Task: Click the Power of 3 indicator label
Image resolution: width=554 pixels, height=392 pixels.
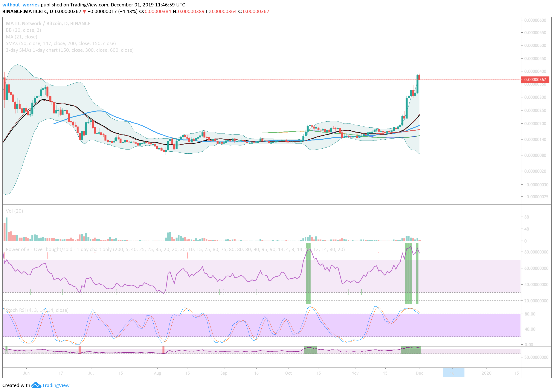Action: click(175, 249)
